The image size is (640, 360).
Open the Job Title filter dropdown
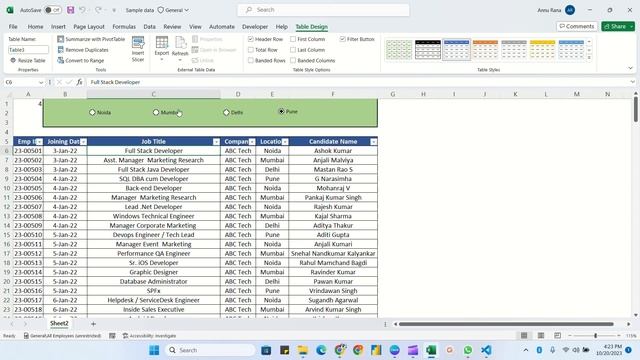click(x=216, y=142)
